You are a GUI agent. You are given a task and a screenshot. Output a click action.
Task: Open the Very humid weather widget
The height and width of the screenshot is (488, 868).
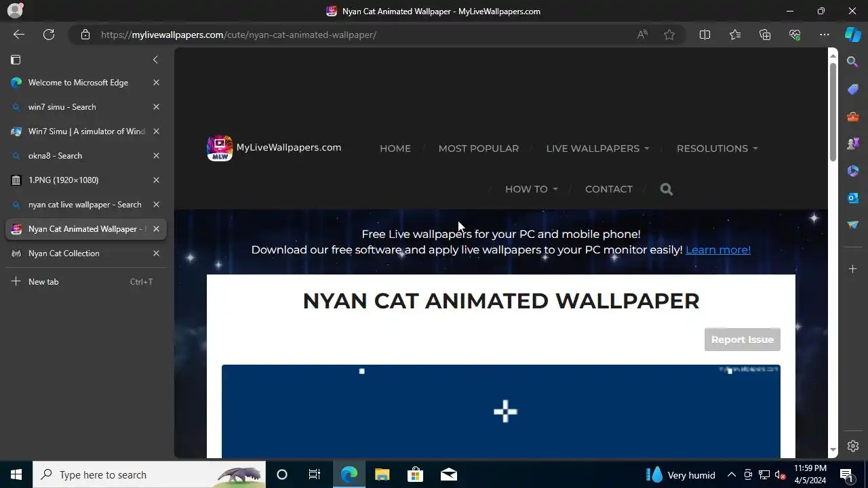(681, 474)
